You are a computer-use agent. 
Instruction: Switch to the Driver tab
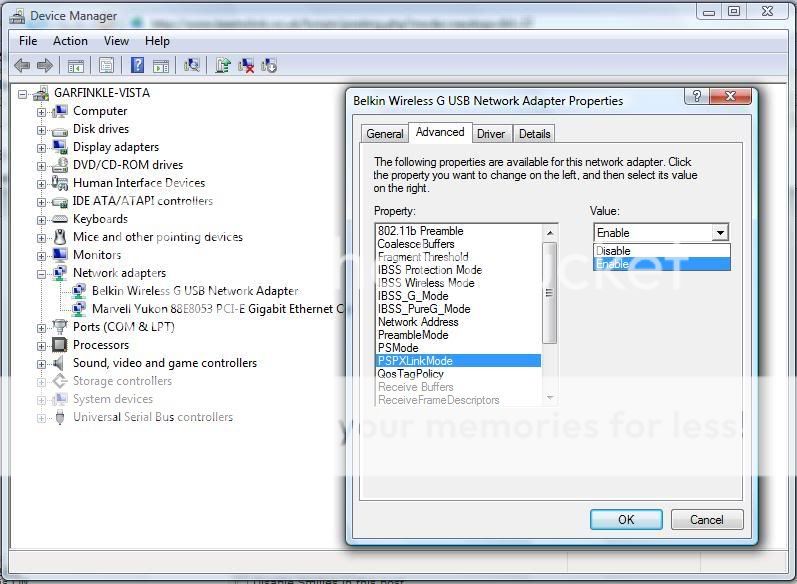(x=490, y=134)
